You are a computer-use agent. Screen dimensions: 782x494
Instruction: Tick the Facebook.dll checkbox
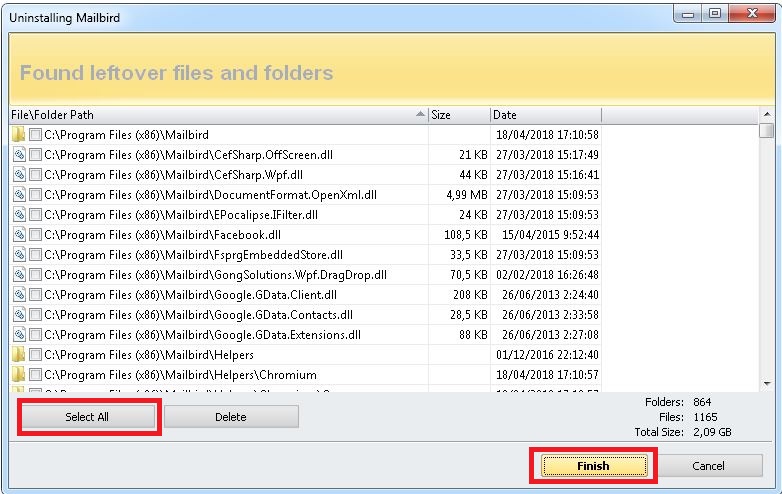35,234
